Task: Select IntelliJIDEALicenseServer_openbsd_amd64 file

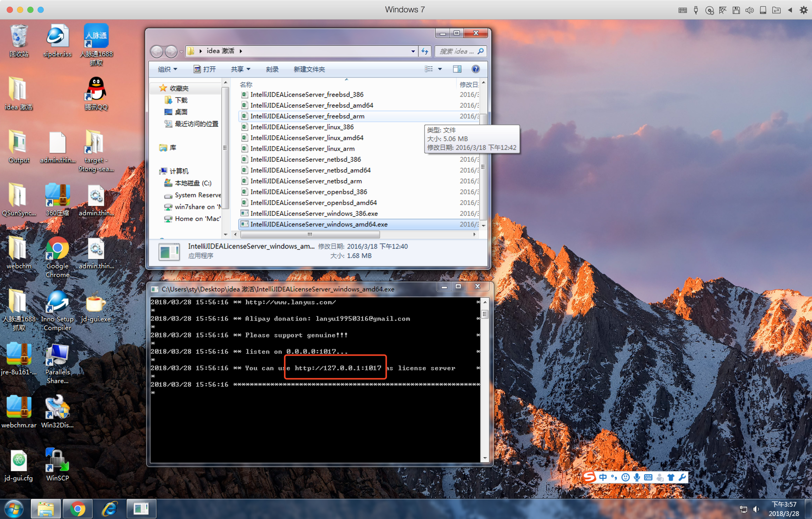Action: [x=314, y=202]
